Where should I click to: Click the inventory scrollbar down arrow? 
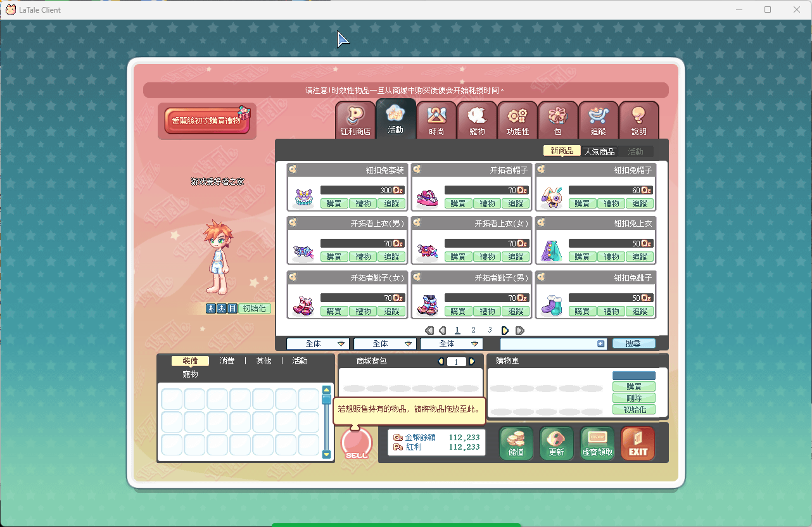point(327,454)
